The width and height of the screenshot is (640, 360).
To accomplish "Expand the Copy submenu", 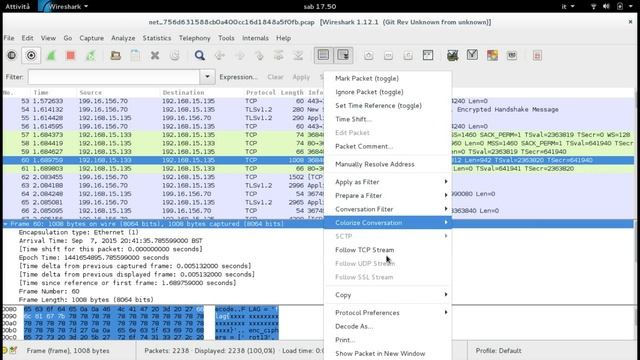I will tap(388, 295).
